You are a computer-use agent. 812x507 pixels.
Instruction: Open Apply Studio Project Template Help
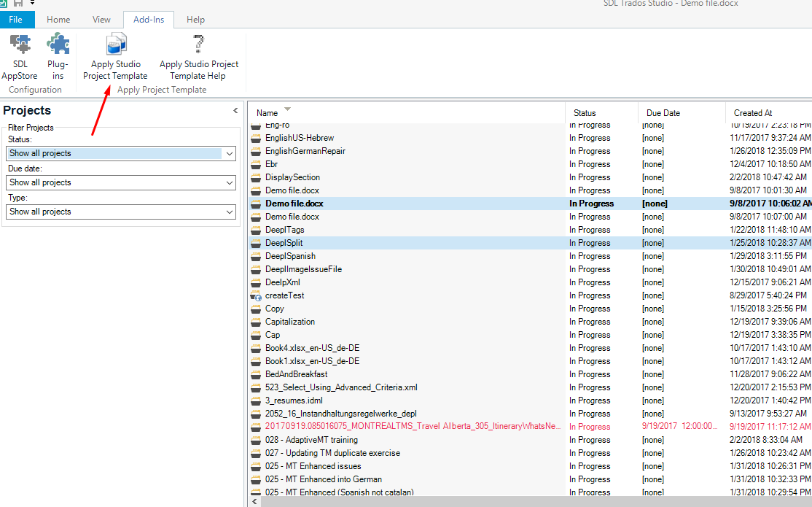(x=199, y=57)
